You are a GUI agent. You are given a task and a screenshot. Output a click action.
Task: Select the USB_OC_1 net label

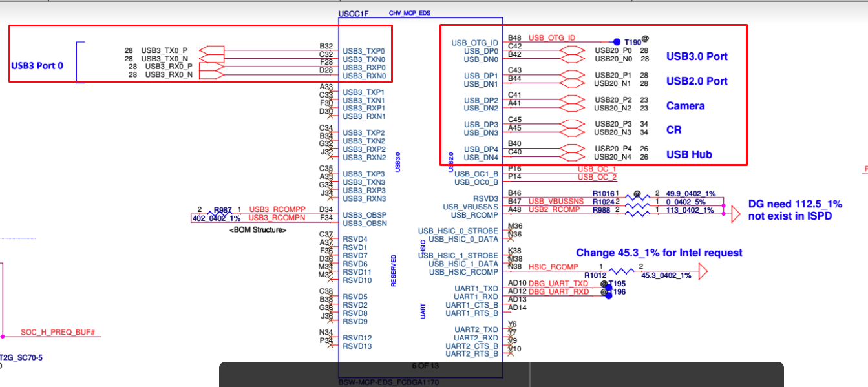(597, 169)
